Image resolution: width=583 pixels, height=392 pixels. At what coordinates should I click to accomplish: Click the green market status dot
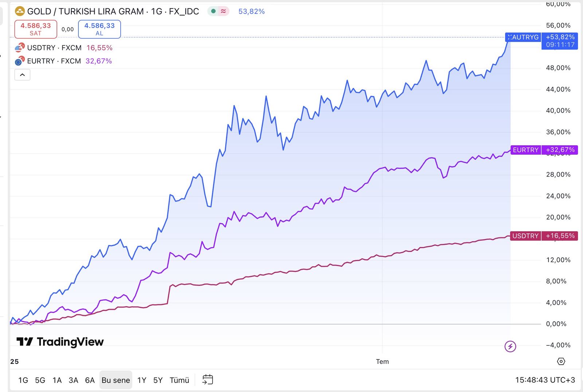click(214, 11)
